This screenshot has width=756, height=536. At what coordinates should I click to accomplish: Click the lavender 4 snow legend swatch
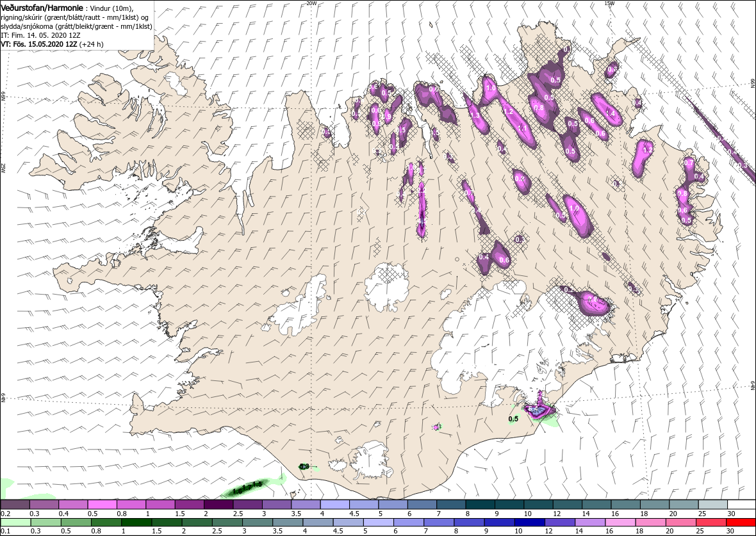334,504
